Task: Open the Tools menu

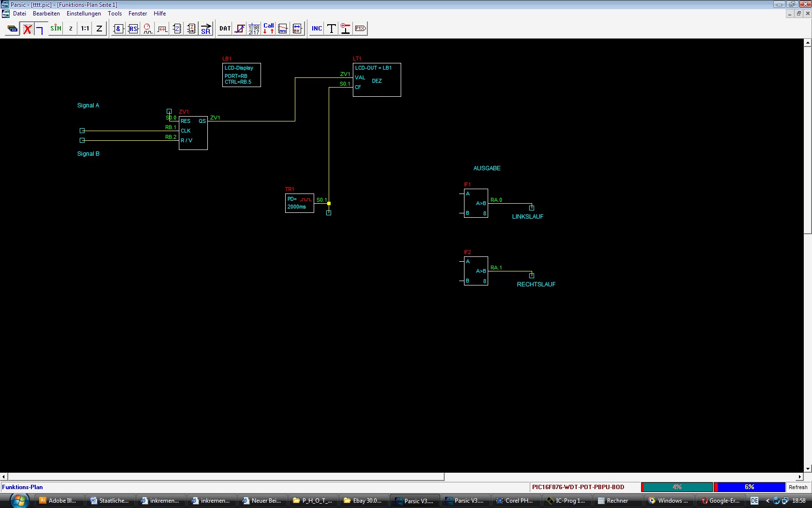Action: [115, 14]
